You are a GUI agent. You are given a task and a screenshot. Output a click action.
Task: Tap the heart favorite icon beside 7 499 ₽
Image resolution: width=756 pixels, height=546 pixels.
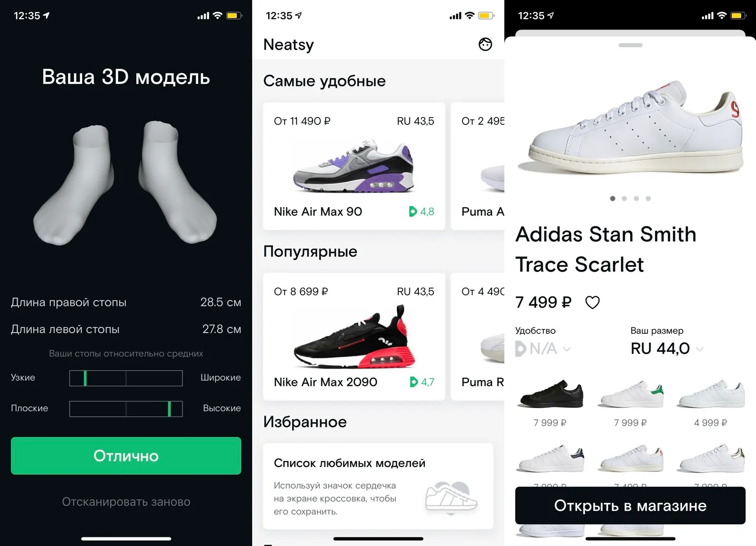click(x=592, y=302)
